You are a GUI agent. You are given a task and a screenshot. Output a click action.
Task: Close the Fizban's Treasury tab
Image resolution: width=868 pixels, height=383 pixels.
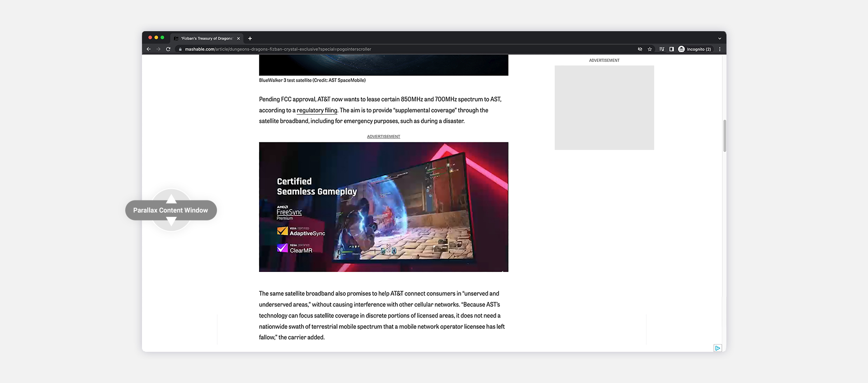239,38
